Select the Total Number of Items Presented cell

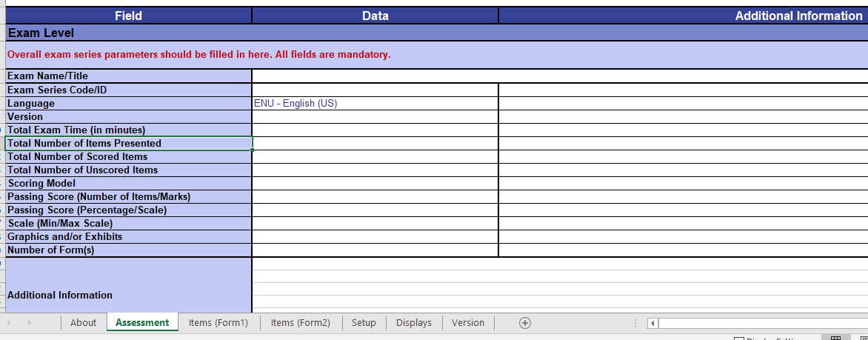point(128,144)
